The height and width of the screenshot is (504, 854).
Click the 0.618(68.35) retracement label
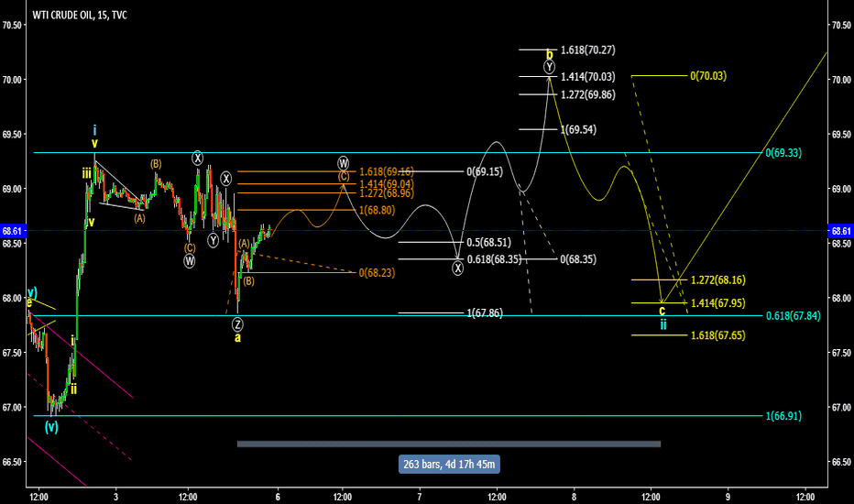point(494,259)
